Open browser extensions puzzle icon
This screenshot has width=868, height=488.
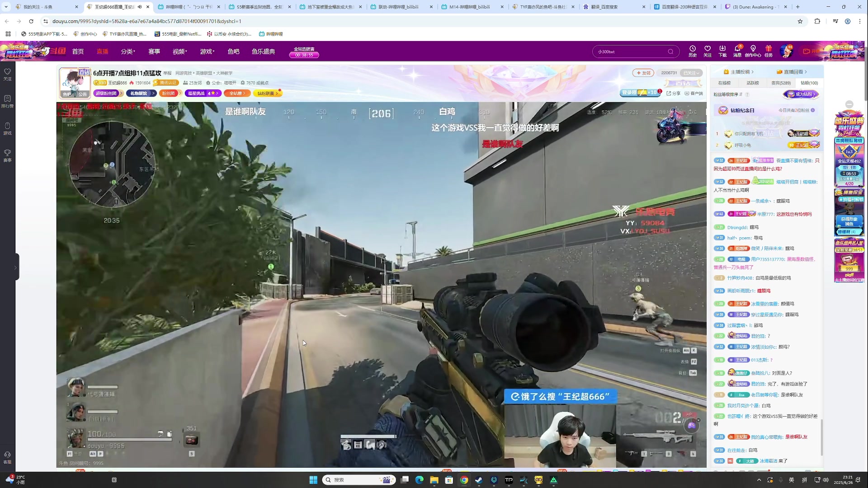point(817,21)
